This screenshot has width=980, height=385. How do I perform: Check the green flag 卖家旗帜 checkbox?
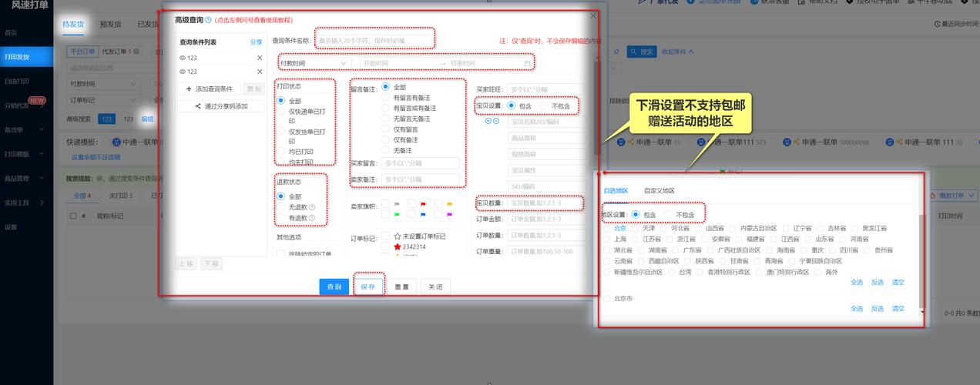click(386, 213)
